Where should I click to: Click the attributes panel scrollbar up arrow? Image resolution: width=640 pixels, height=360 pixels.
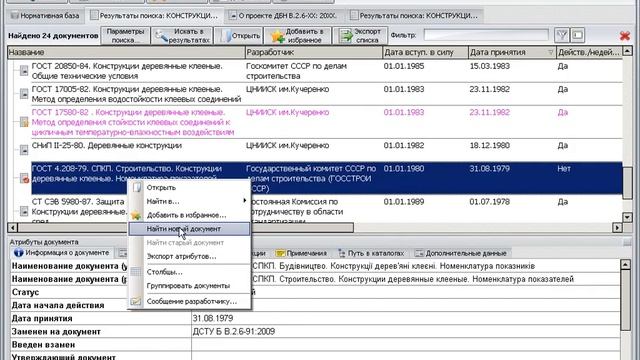coord(625,265)
